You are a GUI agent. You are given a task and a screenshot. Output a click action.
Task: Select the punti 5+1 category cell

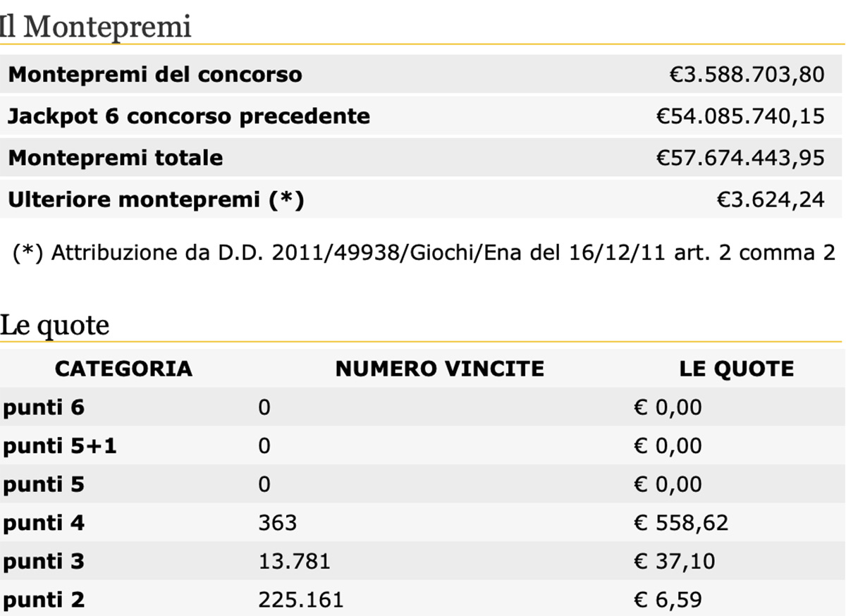coord(60,445)
